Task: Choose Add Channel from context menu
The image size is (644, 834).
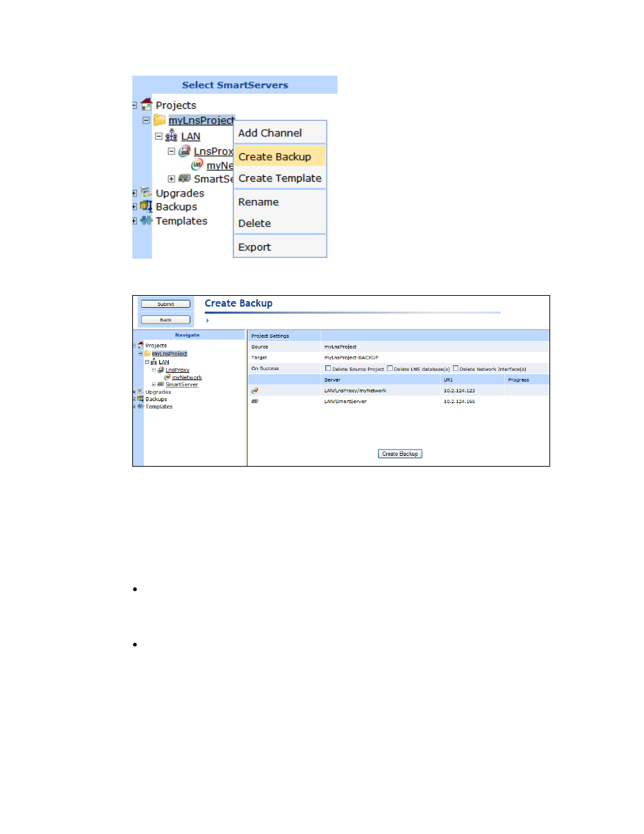Action: (x=280, y=133)
